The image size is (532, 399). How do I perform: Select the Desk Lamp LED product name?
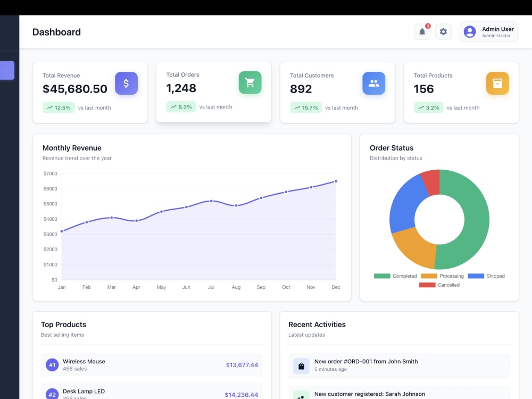[x=84, y=391]
